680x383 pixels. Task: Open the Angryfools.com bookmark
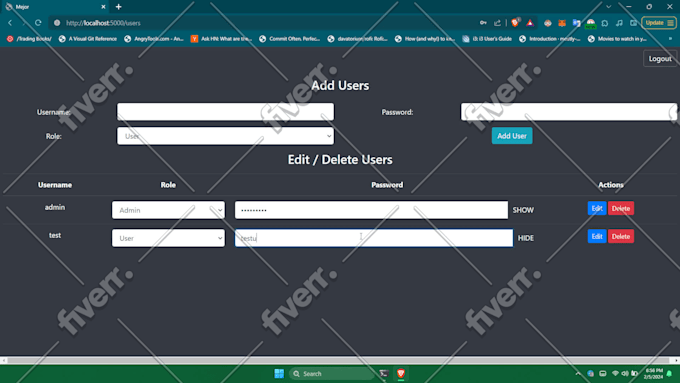coord(154,39)
